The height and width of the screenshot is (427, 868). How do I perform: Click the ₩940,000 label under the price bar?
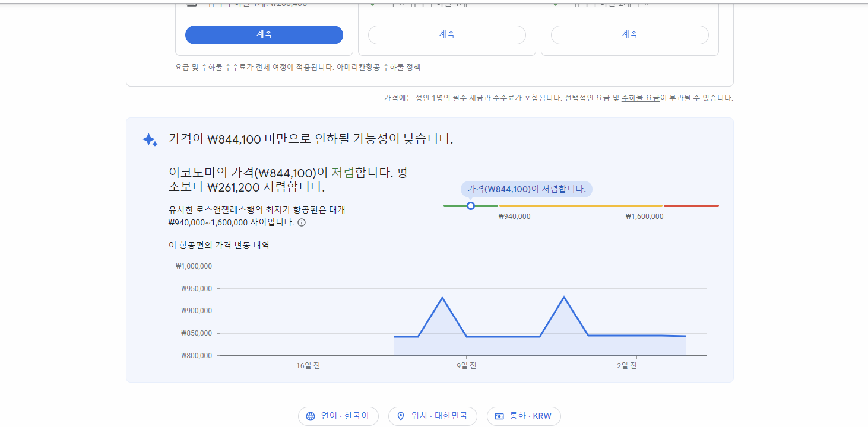pos(513,216)
